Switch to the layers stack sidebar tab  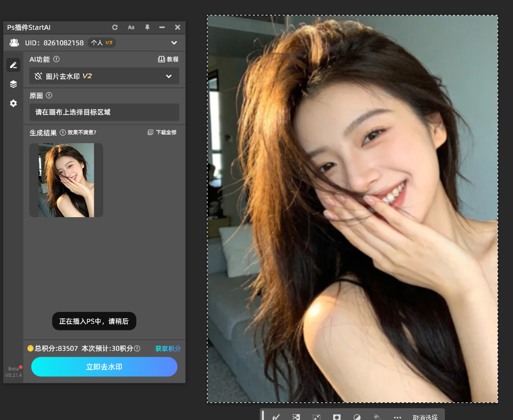pos(13,84)
